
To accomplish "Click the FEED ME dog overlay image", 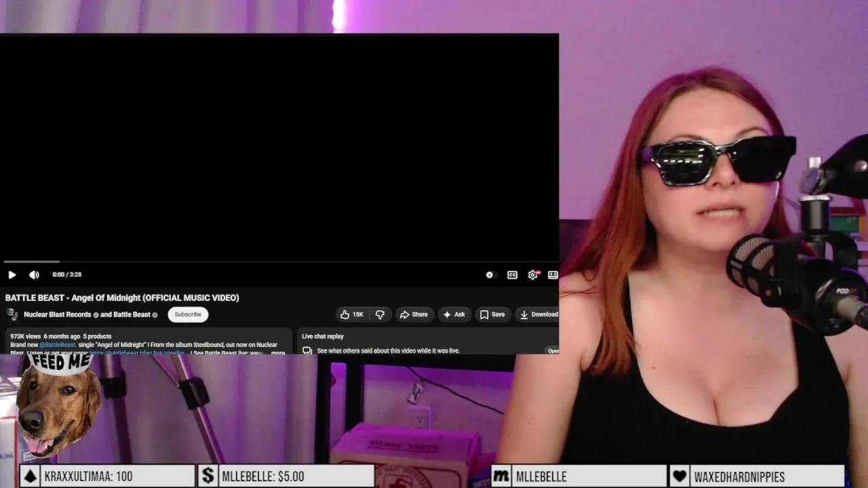I will 60,405.
